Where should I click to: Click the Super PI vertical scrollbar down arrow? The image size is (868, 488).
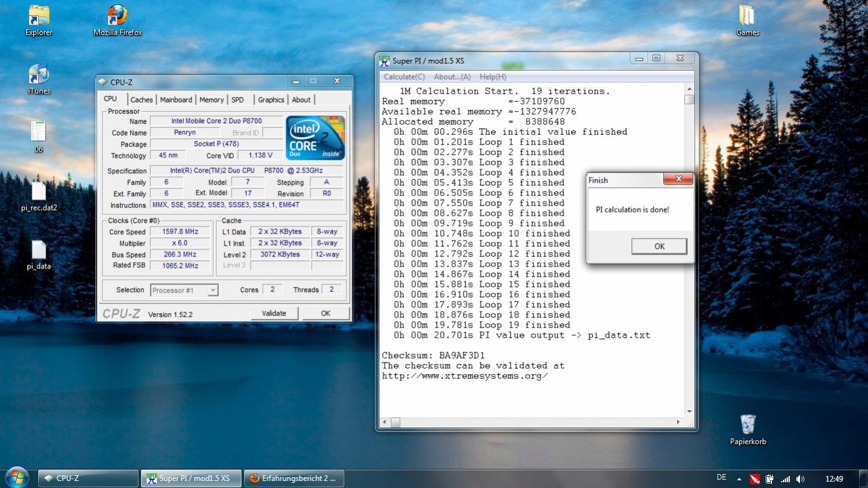pyautogui.click(x=689, y=412)
